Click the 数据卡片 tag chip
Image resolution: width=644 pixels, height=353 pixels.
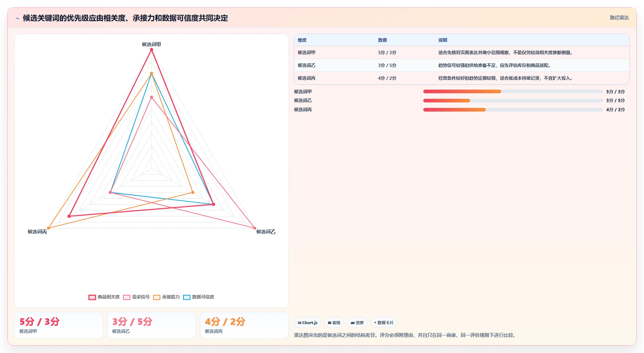(384, 323)
